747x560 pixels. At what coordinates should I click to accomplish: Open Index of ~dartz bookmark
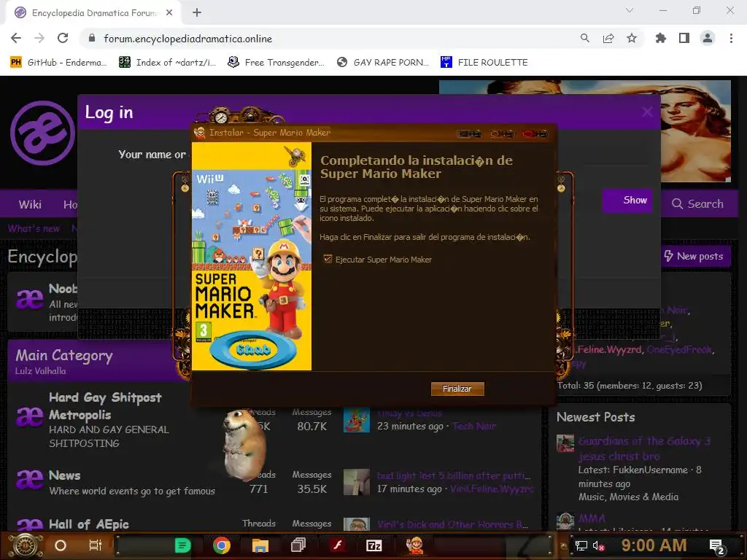pyautogui.click(x=168, y=62)
